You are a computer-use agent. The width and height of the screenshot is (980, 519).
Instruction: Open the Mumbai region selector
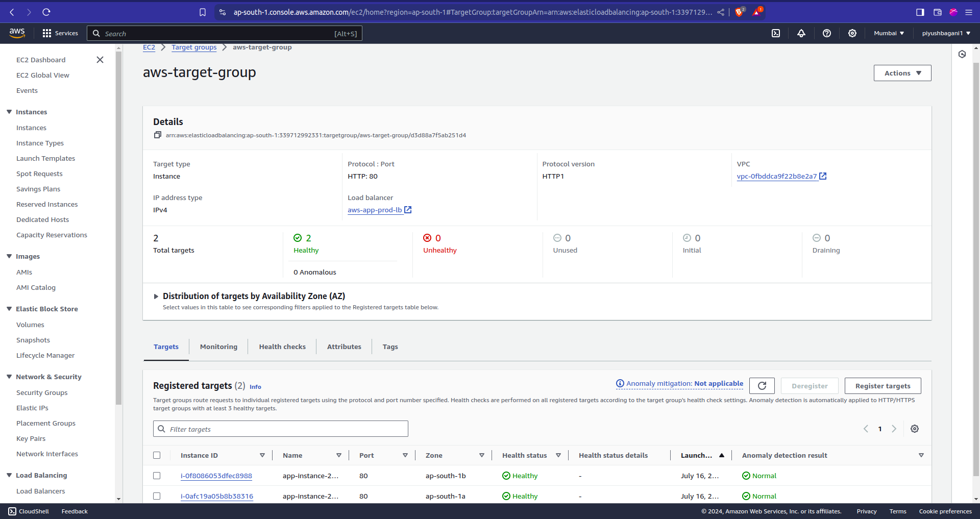[x=889, y=33]
